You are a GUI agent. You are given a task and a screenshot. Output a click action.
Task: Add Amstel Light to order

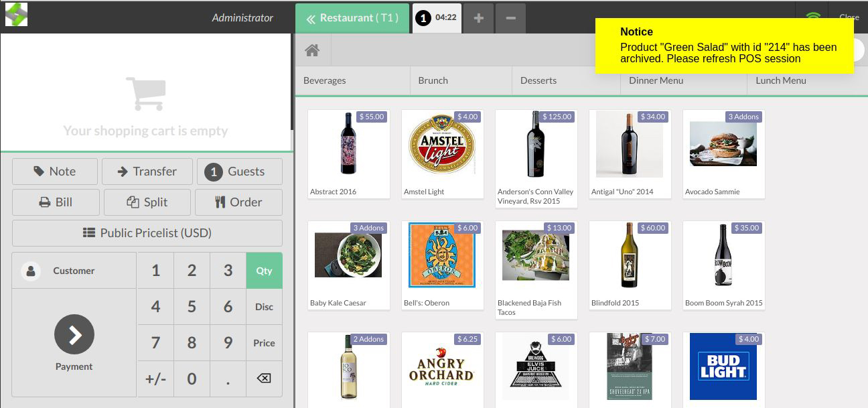pyautogui.click(x=443, y=154)
